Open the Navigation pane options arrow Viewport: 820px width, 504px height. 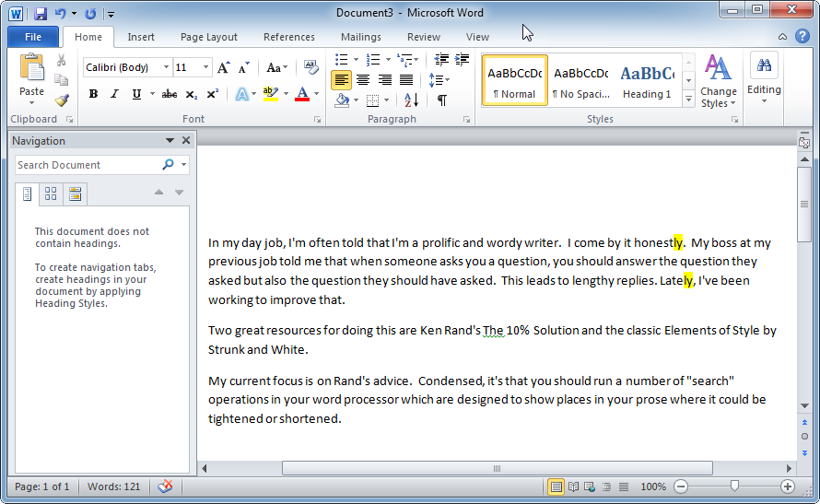170,140
